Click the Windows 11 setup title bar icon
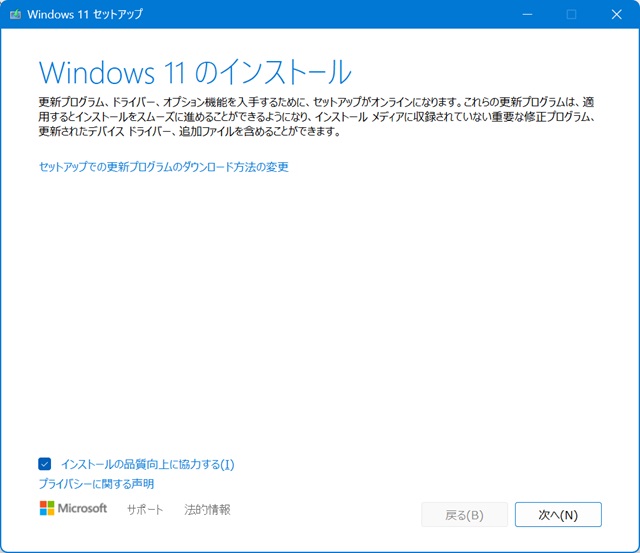Image resolution: width=640 pixels, height=553 pixels. [x=16, y=15]
